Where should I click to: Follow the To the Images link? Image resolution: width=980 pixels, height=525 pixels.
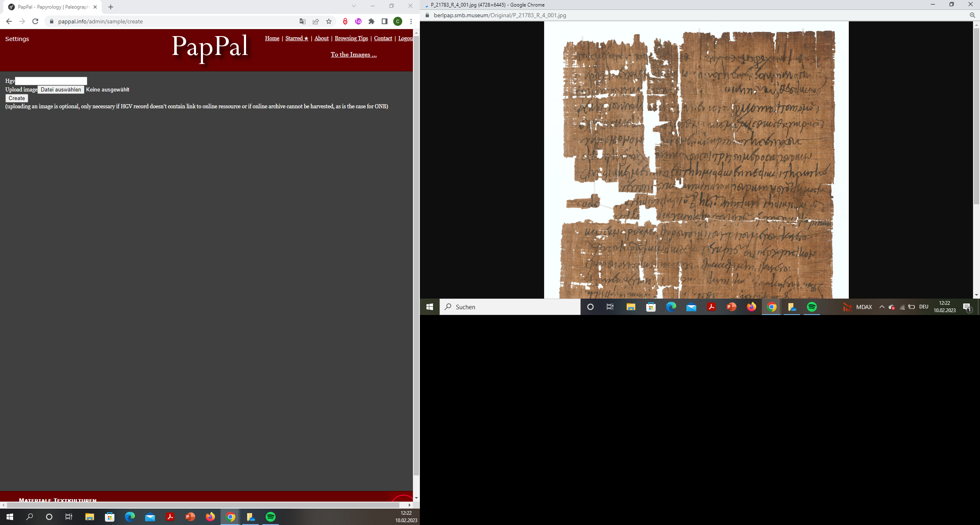tap(354, 55)
